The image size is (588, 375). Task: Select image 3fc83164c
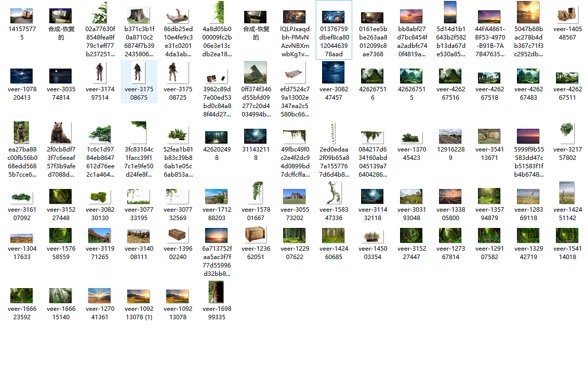[139, 133]
